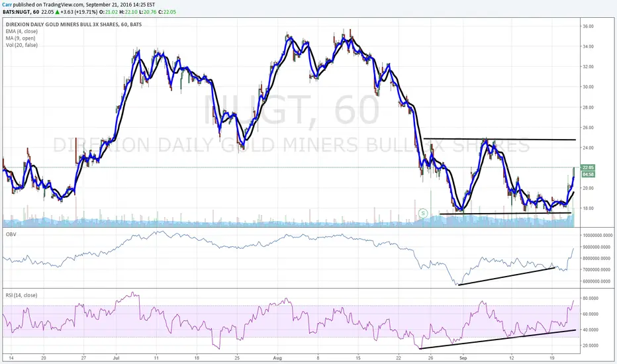
Task: Click the "24.00" price axis label
Action: click(x=589, y=148)
